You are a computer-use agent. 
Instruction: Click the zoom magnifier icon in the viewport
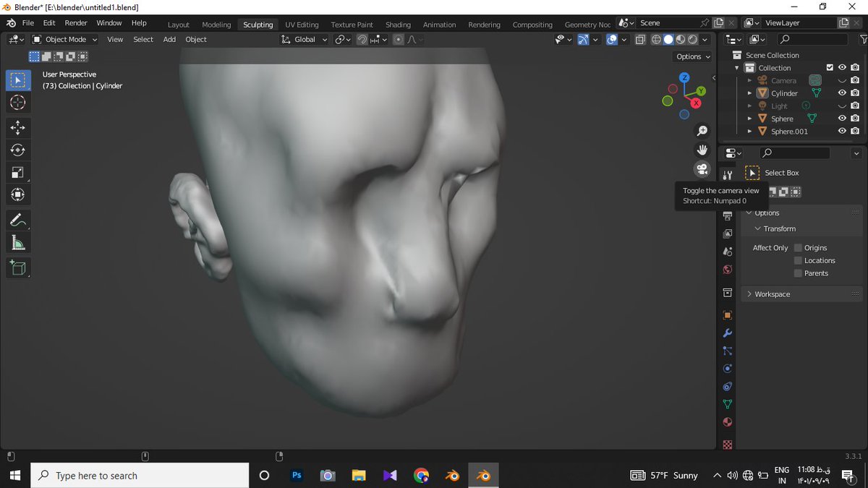[702, 131]
